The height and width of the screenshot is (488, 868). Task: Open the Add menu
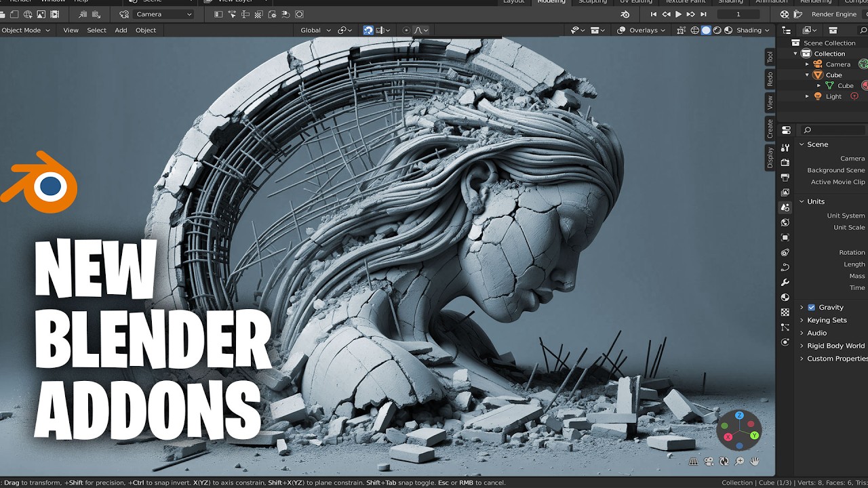point(121,30)
